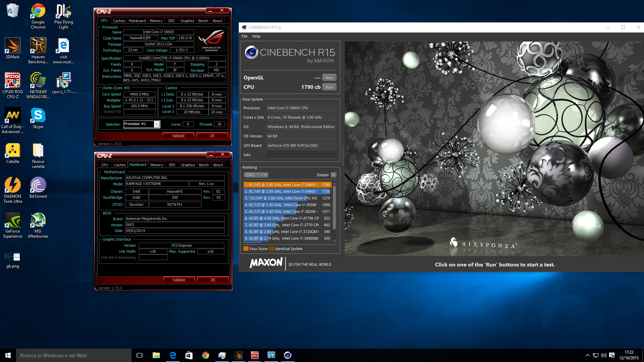The height and width of the screenshot is (362, 644).
Task: Open gb.png file on the desktop
Action: click(x=12, y=260)
